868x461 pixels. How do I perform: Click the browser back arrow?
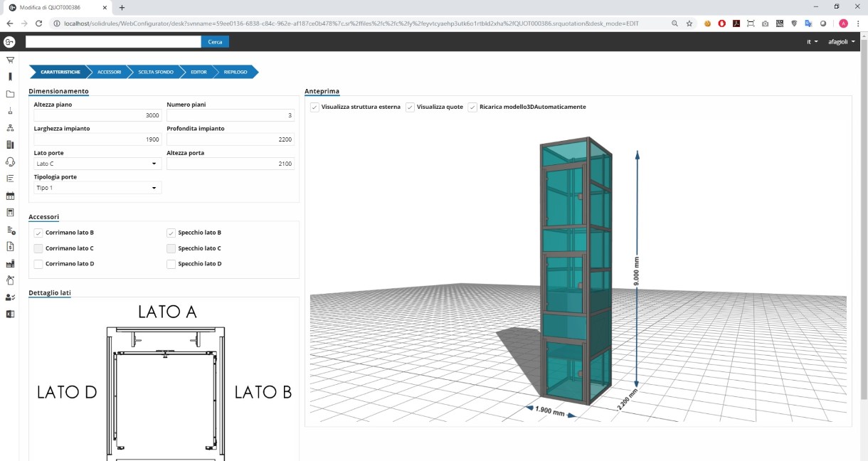pos(10,23)
